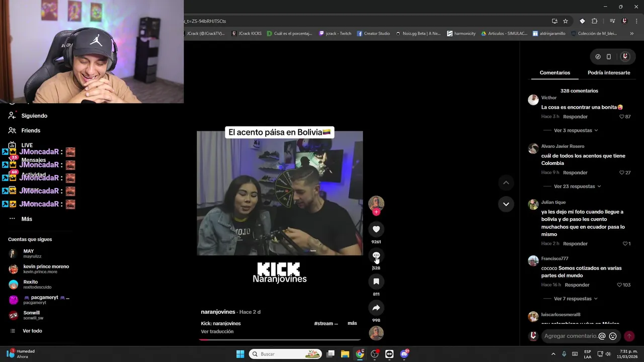This screenshot has width=644, height=362.
Task: Install app icon in the address bar
Action: (554, 21)
